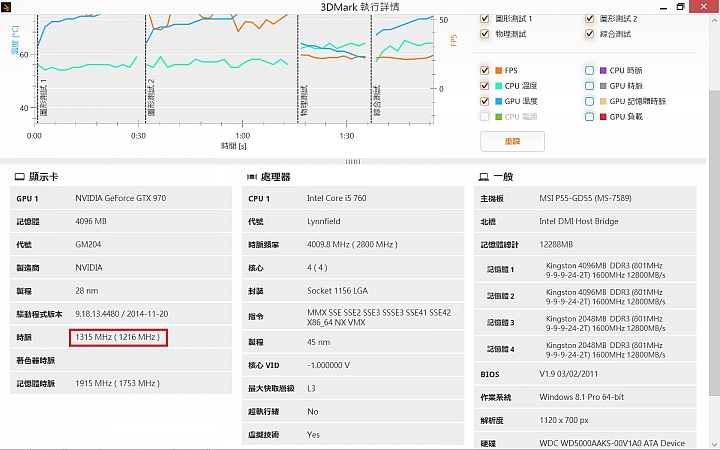The width and height of the screenshot is (720, 450).
Task: Click the chip icon beside 處理器 heading
Action: pyautogui.click(x=252, y=177)
